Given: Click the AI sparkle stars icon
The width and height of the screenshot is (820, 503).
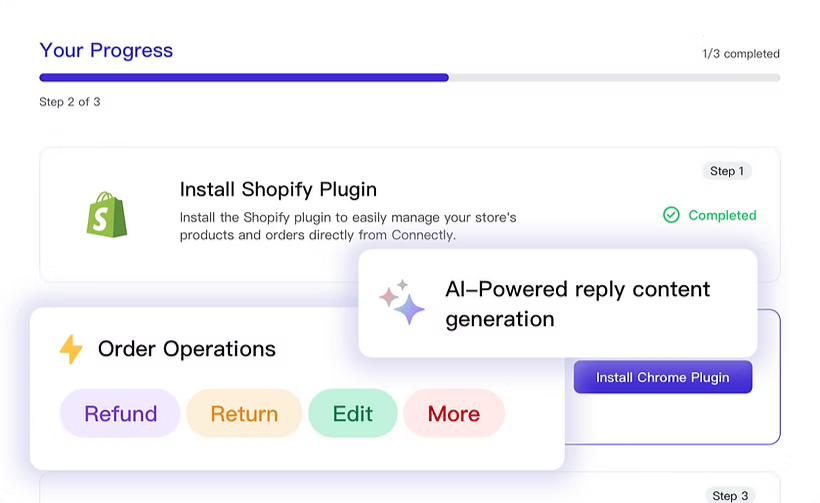Looking at the screenshot, I should click(x=402, y=303).
